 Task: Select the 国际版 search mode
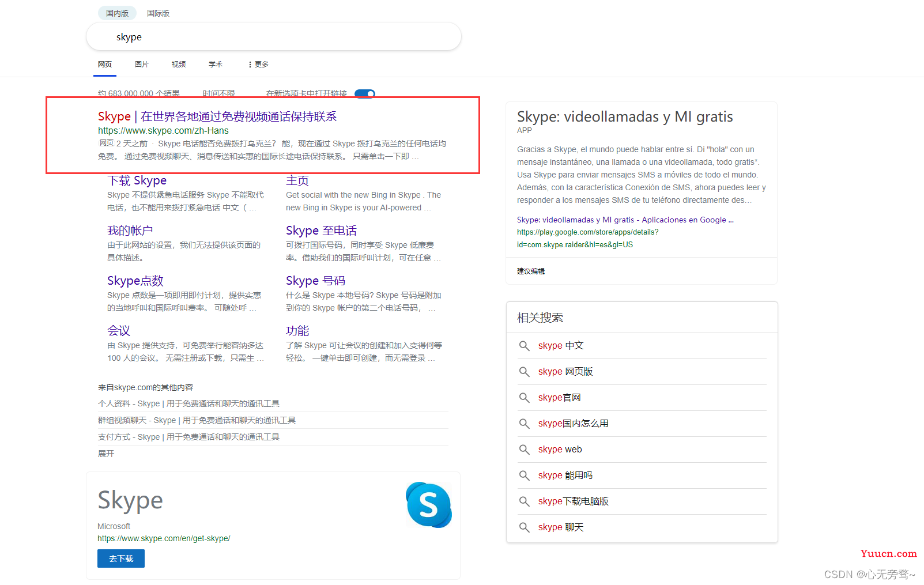click(x=158, y=13)
